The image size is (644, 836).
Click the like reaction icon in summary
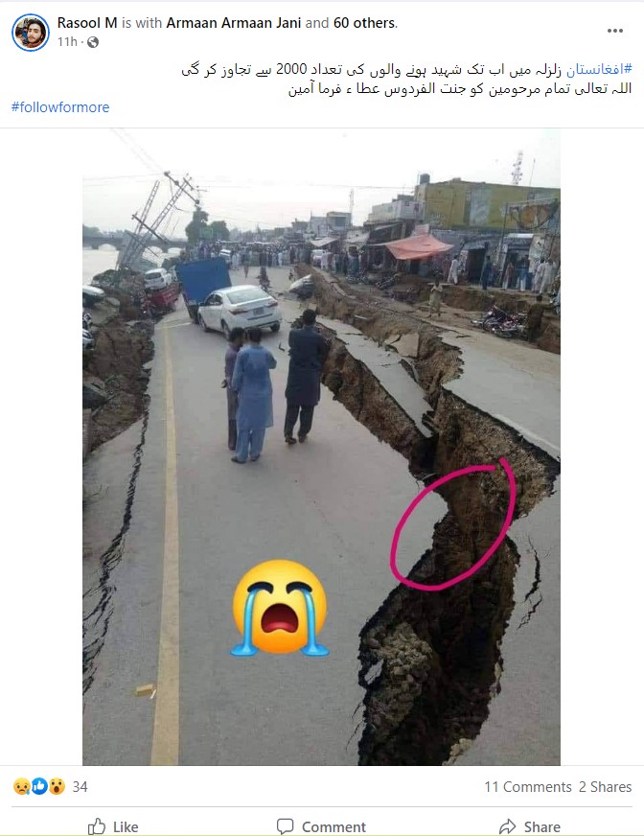coord(39,786)
